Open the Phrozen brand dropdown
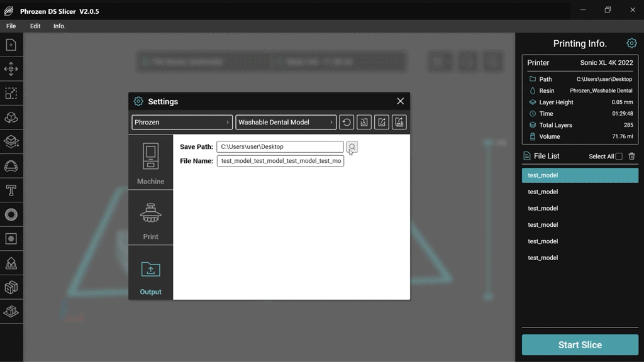The height and width of the screenshot is (362, 644). 182,123
